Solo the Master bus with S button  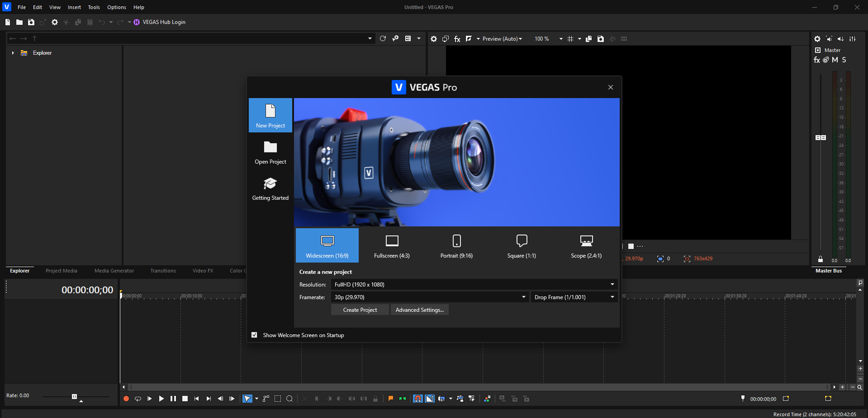pyautogui.click(x=844, y=60)
